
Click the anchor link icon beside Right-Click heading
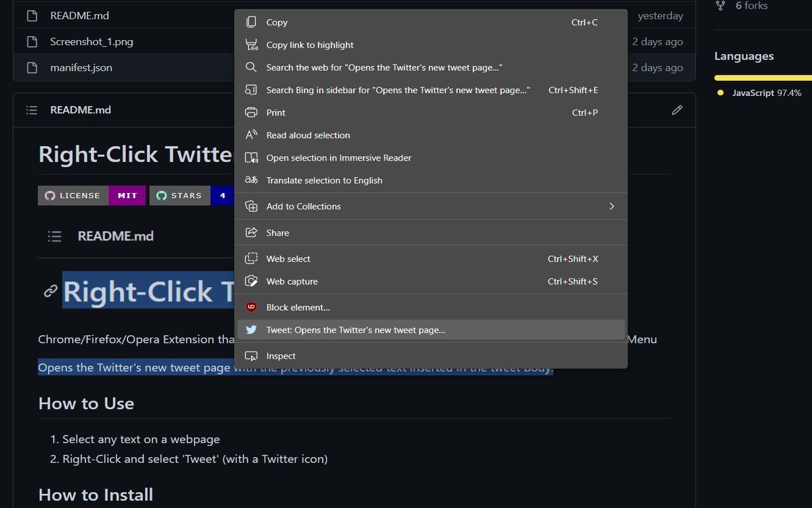click(50, 291)
